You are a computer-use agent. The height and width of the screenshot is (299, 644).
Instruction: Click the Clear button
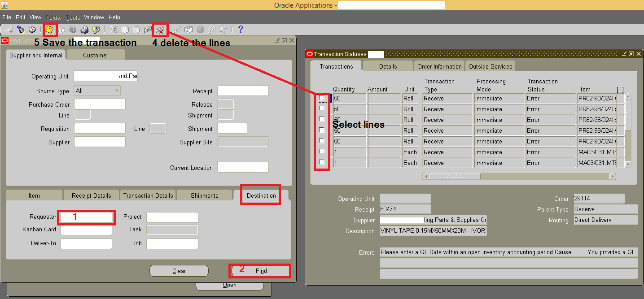(179, 271)
